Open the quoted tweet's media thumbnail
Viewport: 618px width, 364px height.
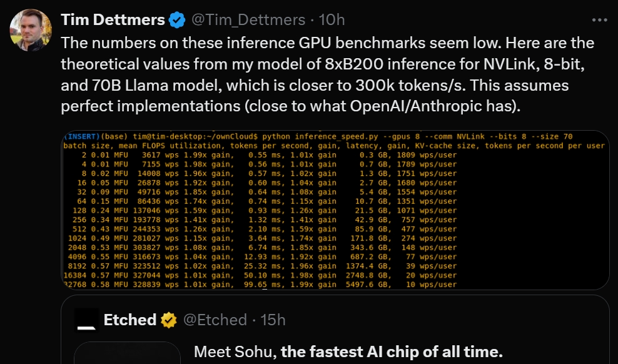128,353
